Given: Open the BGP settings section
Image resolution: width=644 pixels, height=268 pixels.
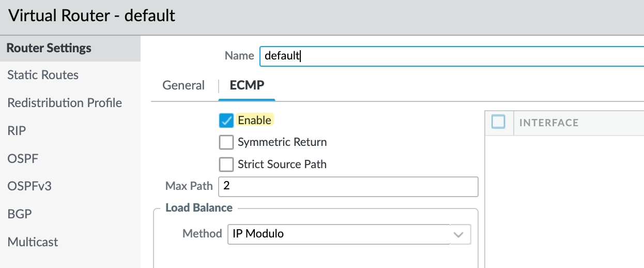Looking at the screenshot, I should pos(20,214).
